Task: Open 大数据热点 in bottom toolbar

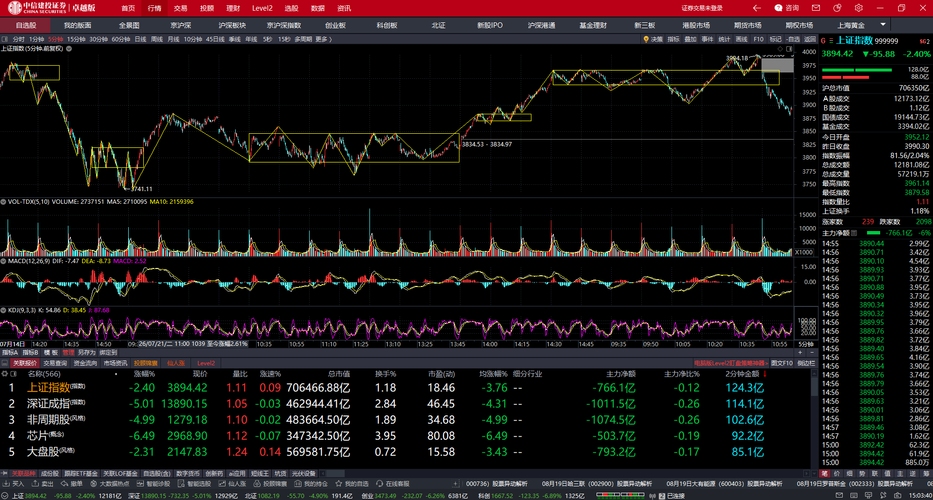Action: [109, 484]
